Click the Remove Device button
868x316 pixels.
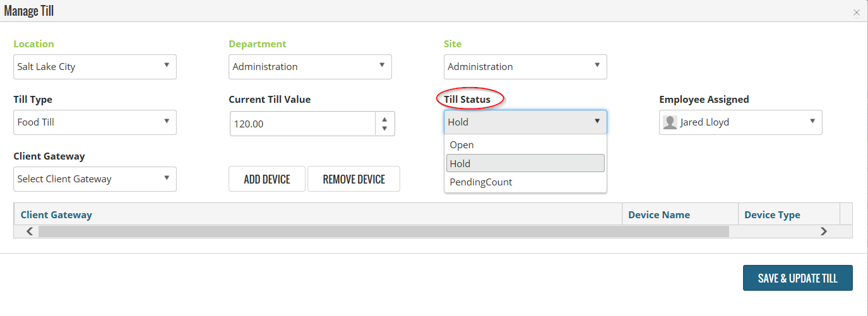[354, 179]
